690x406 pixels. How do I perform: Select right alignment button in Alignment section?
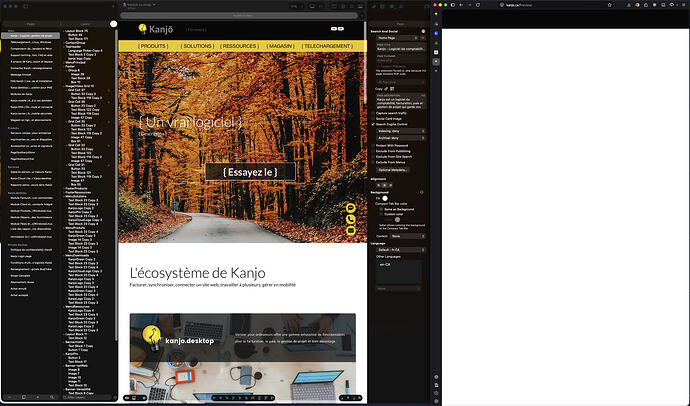390,185
